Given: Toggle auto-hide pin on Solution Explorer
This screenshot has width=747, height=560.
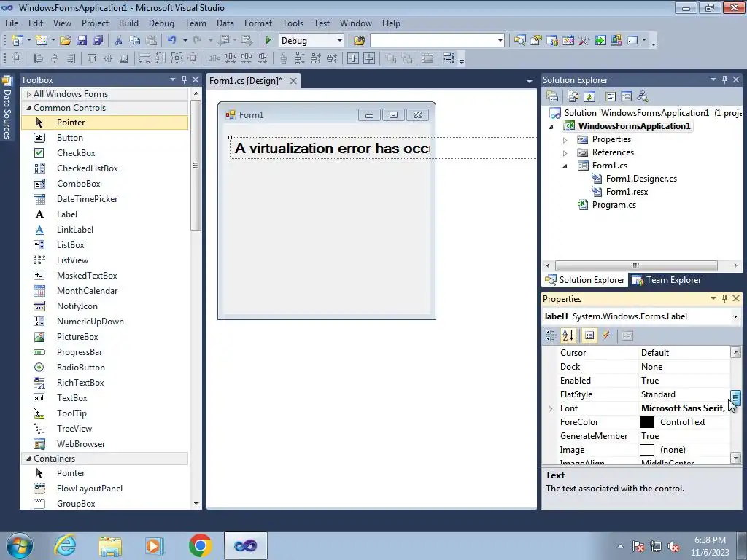Looking at the screenshot, I should click(x=724, y=79).
